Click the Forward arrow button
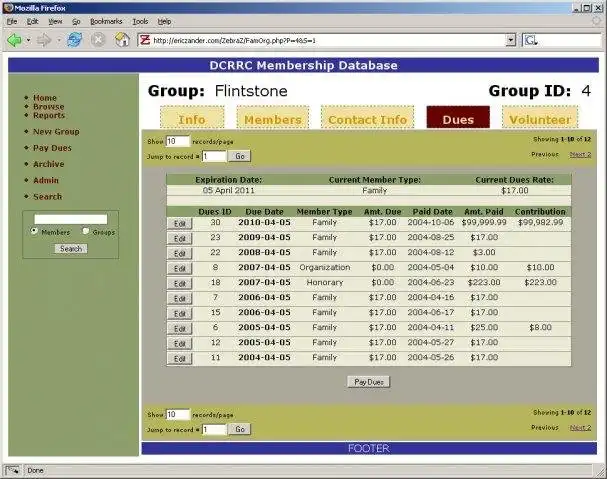The height and width of the screenshot is (479, 607). click(x=44, y=40)
